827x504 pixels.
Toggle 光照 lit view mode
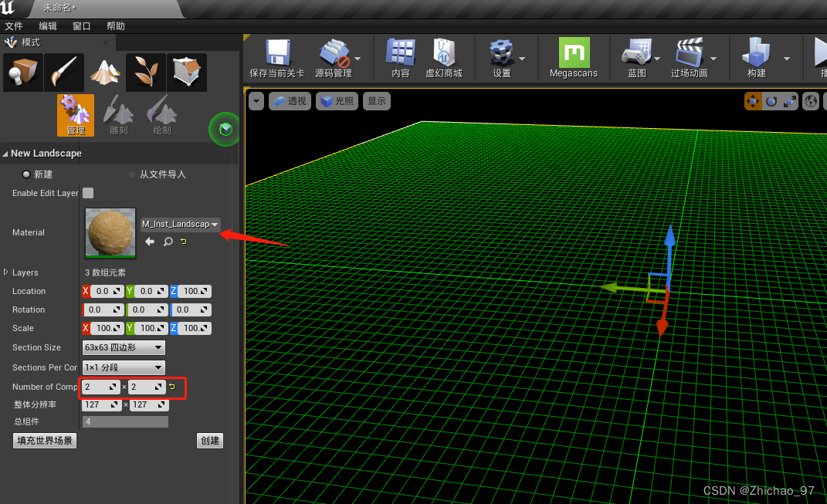(x=337, y=101)
